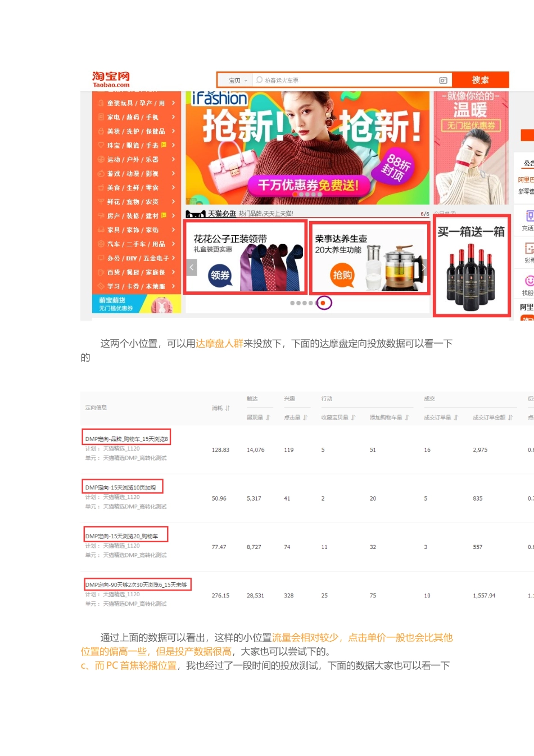The width and height of the screenshot is (534, 756).
Task: Sort table by 消耗 column icon
Action: [228, 408]
